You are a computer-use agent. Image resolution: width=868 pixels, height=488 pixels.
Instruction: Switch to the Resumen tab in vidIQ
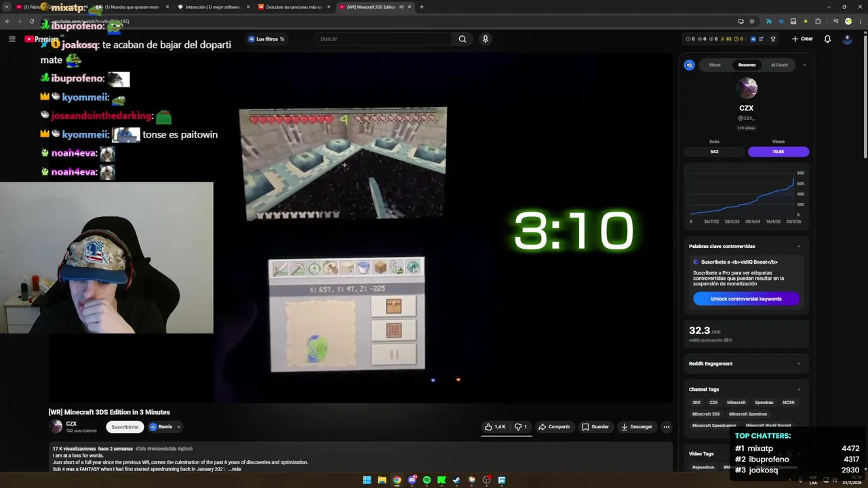click(x=747, y=65)
